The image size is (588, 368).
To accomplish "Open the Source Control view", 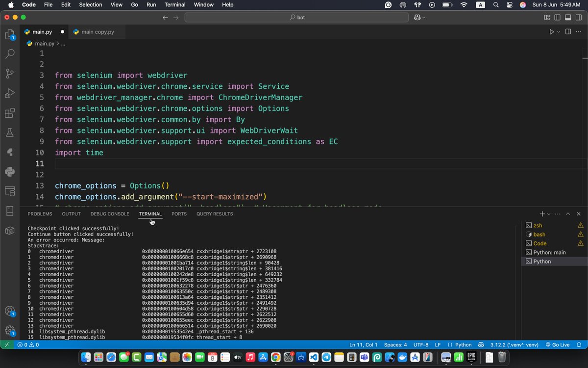I will [x=10, y=74].
